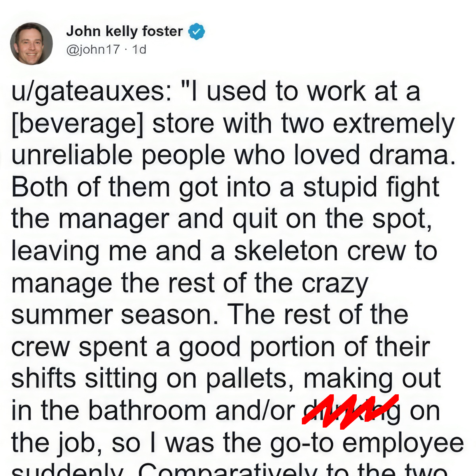
Task: Visit the @john17 handle
Action: coord(93,49)
